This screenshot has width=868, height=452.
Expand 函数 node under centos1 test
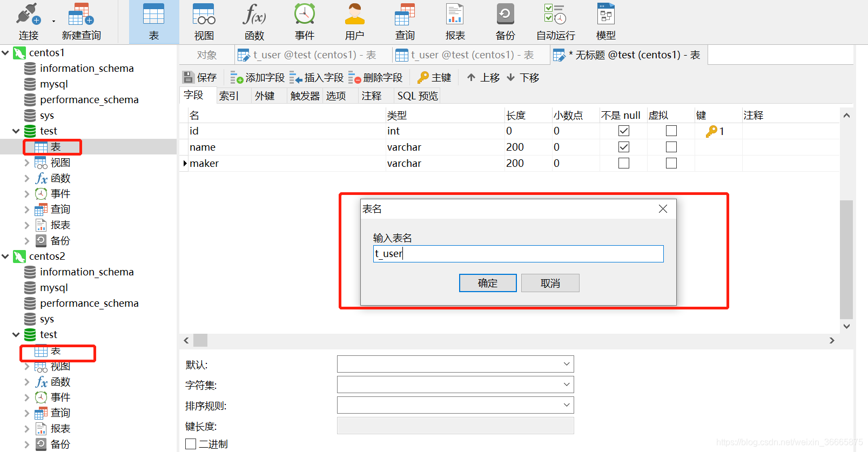pos(27,178)
